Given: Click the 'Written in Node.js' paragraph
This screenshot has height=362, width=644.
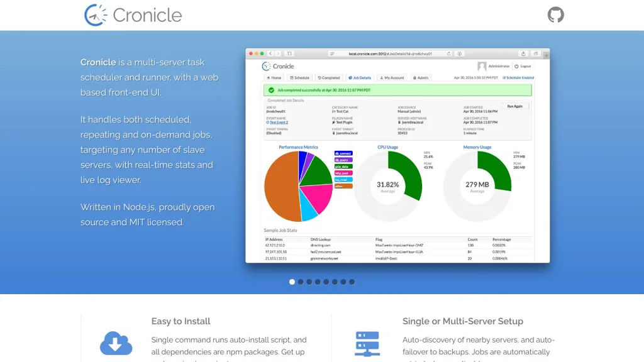Looking at the screenshot, I should pyautogui.click(x=147, y=215).
